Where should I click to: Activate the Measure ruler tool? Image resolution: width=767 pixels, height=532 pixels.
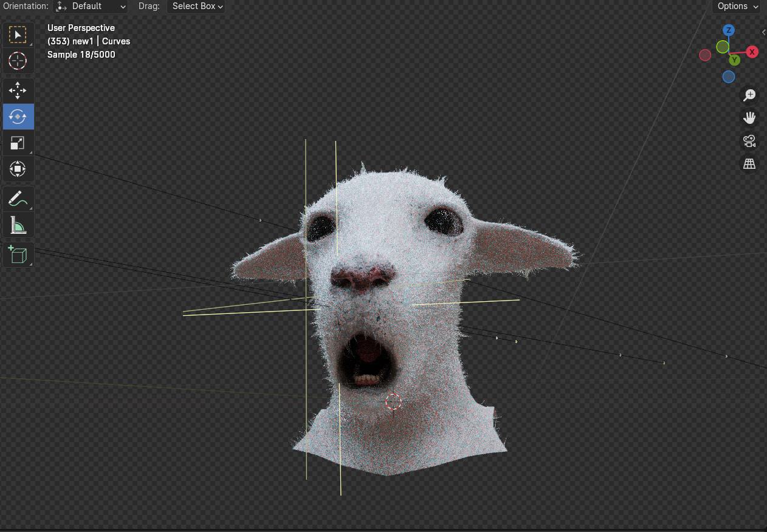[x=18, y=225]
